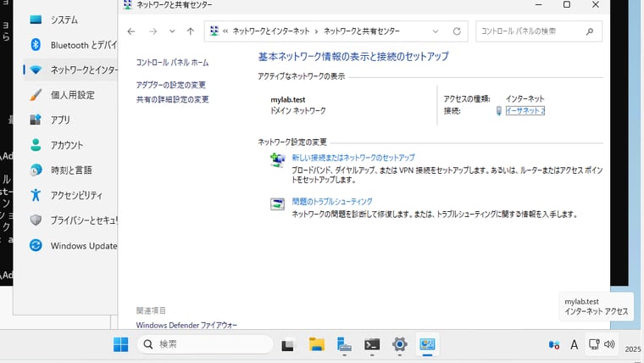Select Windows Update in Settings sidebar
Viewport: 644px width, 363px height.
pyautogui.click(x=70, y=246)
